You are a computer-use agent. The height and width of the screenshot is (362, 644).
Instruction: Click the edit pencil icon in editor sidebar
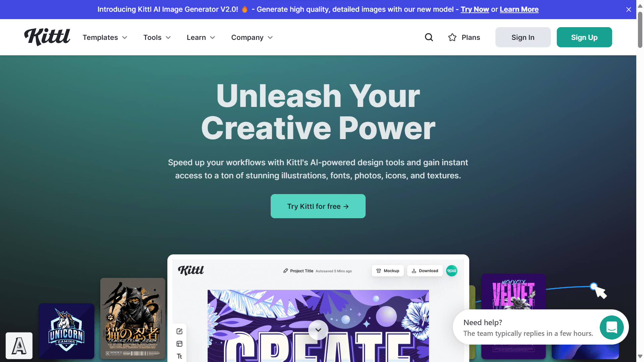tap(179, 331)
